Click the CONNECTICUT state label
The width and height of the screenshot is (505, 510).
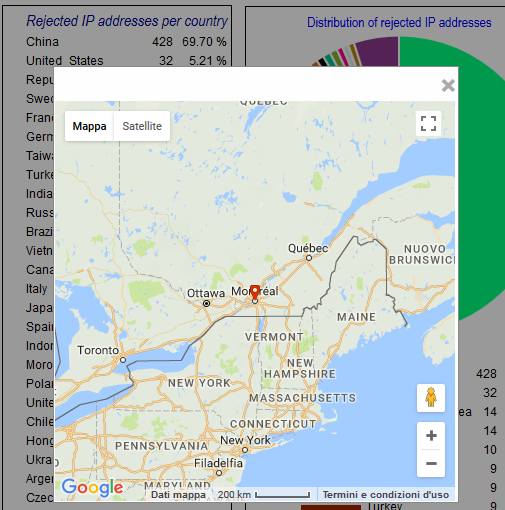point(273,424)
